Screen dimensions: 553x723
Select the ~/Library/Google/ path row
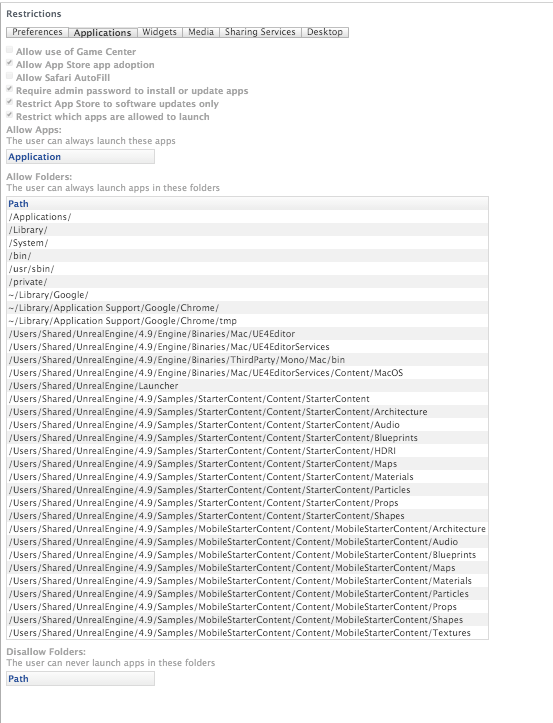[x=247, y=295]
